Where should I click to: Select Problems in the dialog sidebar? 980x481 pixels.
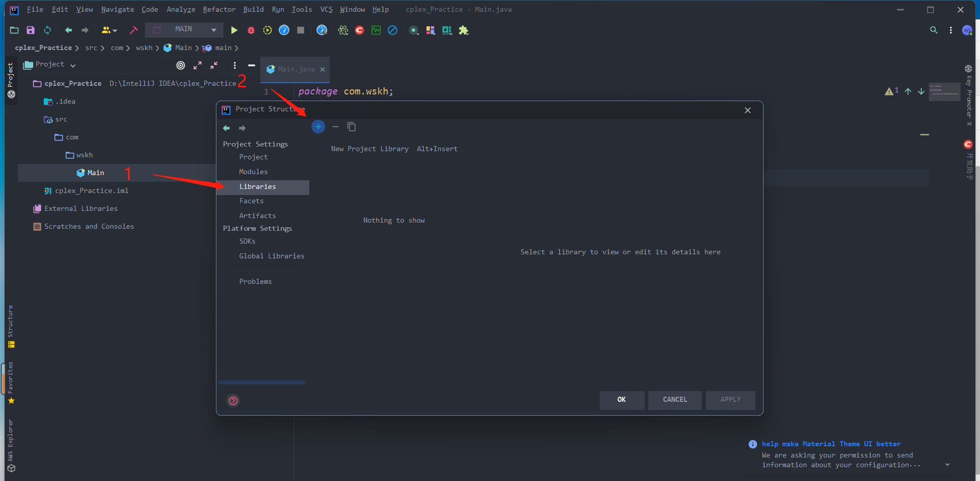256,282
